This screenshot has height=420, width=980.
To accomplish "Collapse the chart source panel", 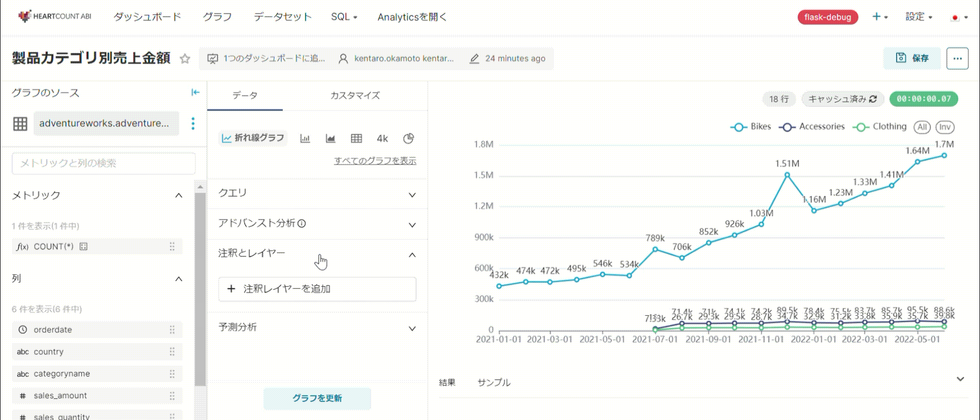I will tap(195, 92).
